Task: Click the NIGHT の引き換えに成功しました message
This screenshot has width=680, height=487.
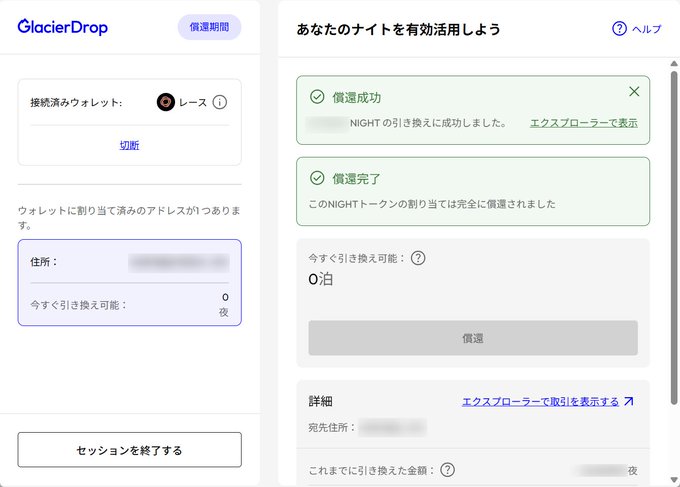Action: point(428,123)
